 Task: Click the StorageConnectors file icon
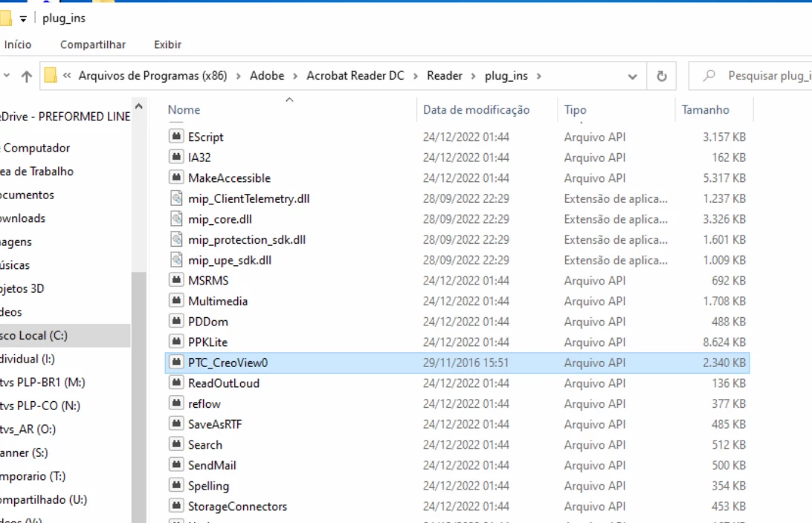(176, 506)
